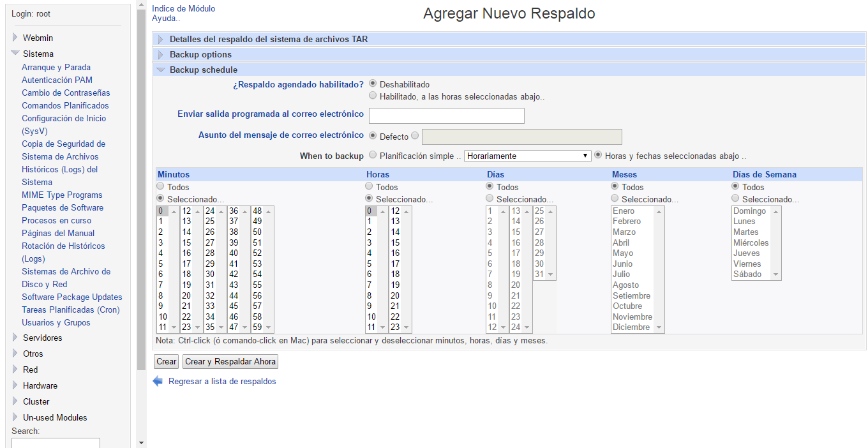This screenshot has height=448, width=868.
Task: Select Todos under Minutos
Action: tap(160, 186)
